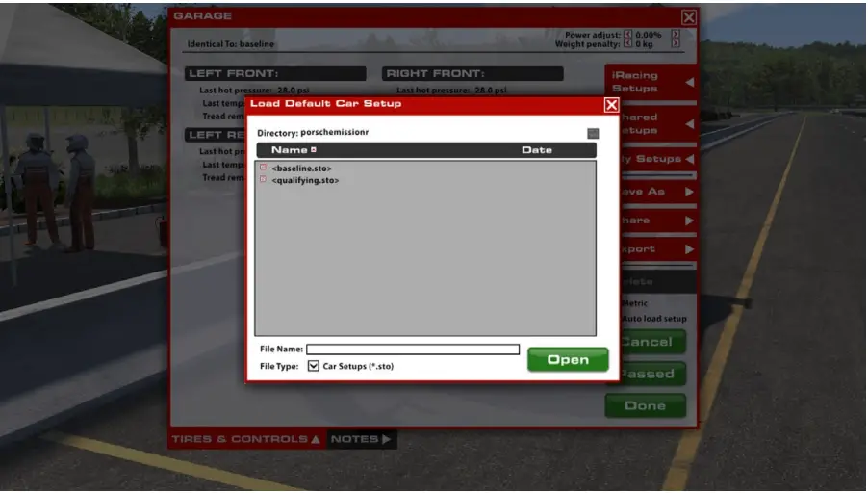The image size is (868, 493).
Task: Close the Load Default Car Setup dialog
Action: coord(611,105)
